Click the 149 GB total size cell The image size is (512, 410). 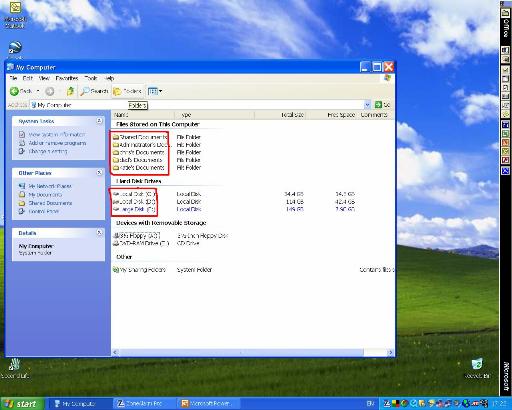[295, 209]
